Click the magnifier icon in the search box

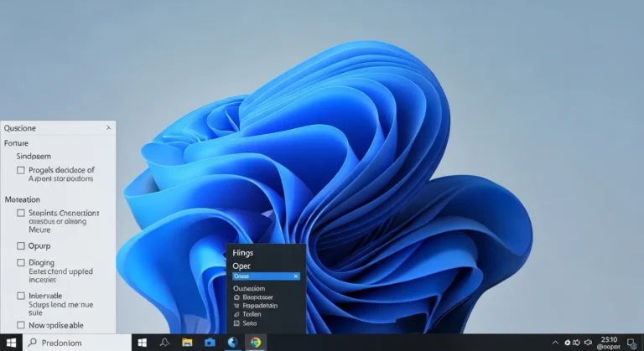[33, 343]
